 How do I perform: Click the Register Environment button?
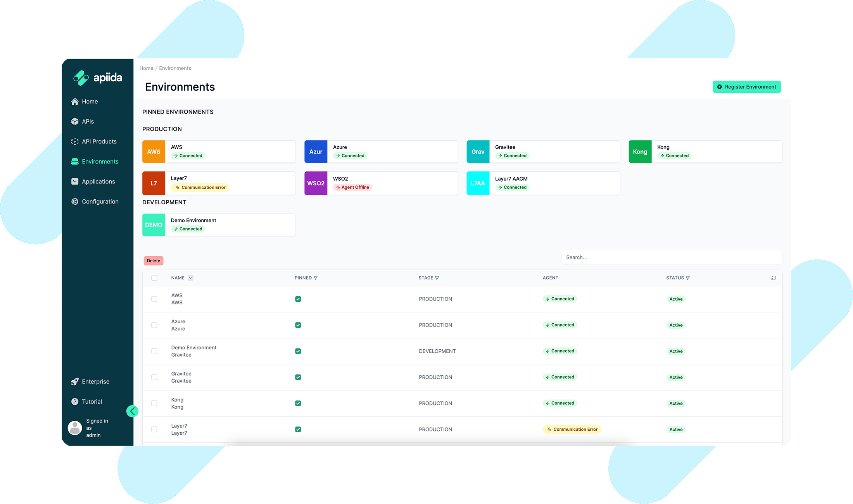tap(746, 87)
